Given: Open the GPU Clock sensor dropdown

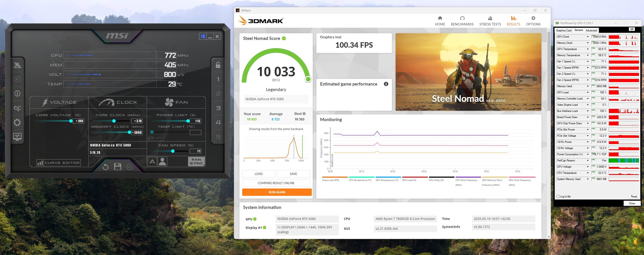Looking at the screenshot, I should [x=588, y=37].
